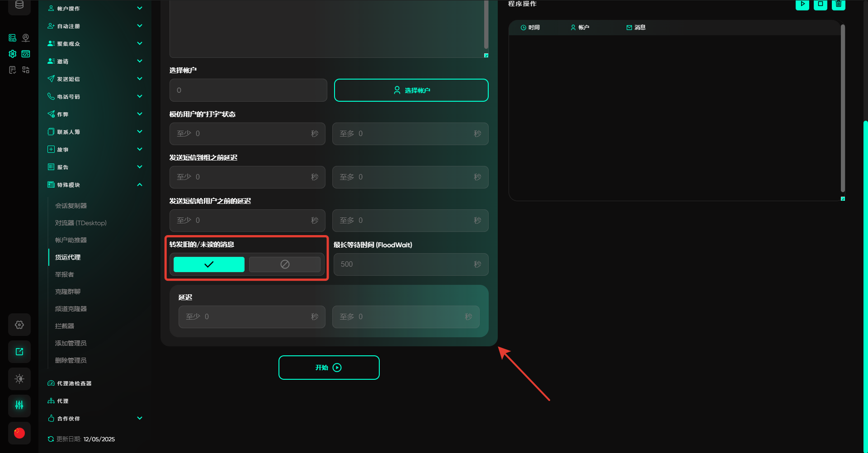Open the China flag language selector
868x453 pixels.
coord(19,433)
